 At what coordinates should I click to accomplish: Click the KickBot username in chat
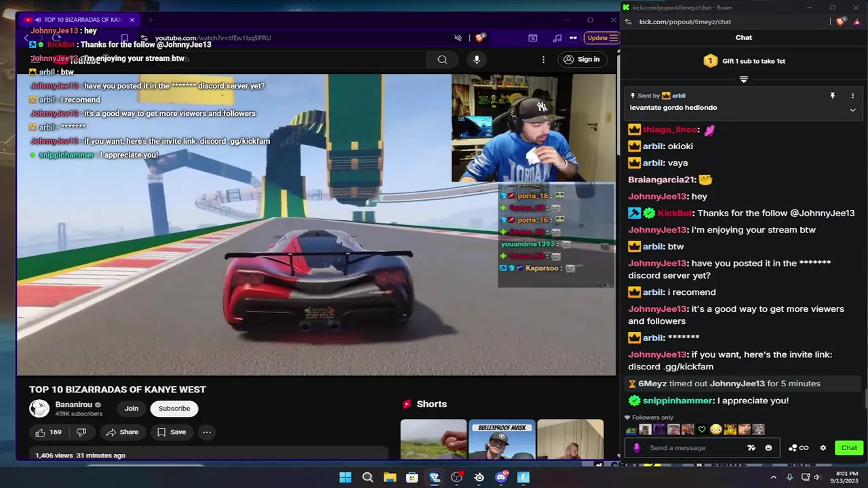coord(675,213)
